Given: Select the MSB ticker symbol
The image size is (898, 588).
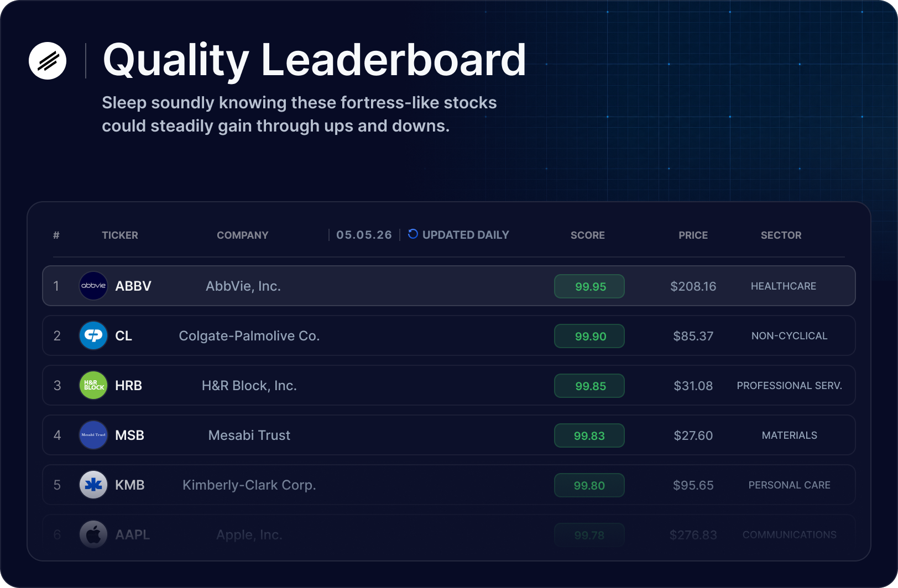Looking at the screenshot, I should (x=130, y=435).
